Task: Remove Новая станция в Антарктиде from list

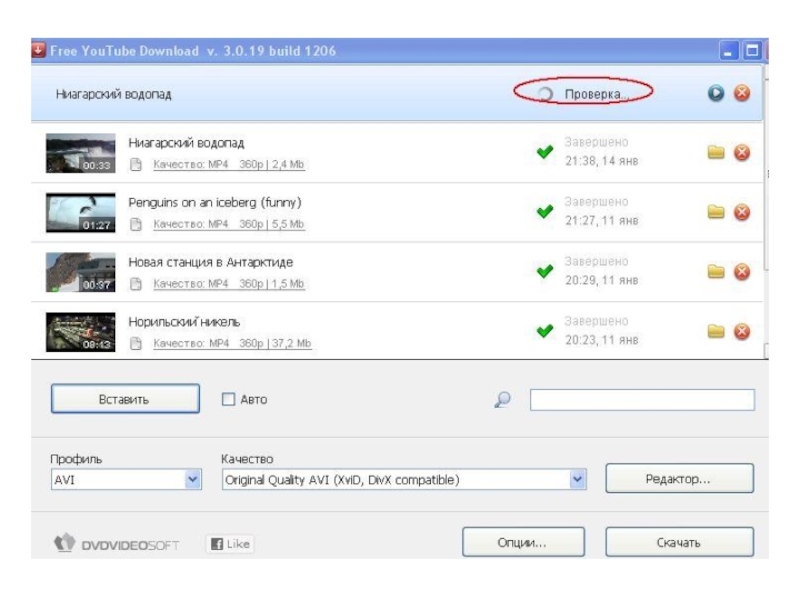Action: (742, 272)
